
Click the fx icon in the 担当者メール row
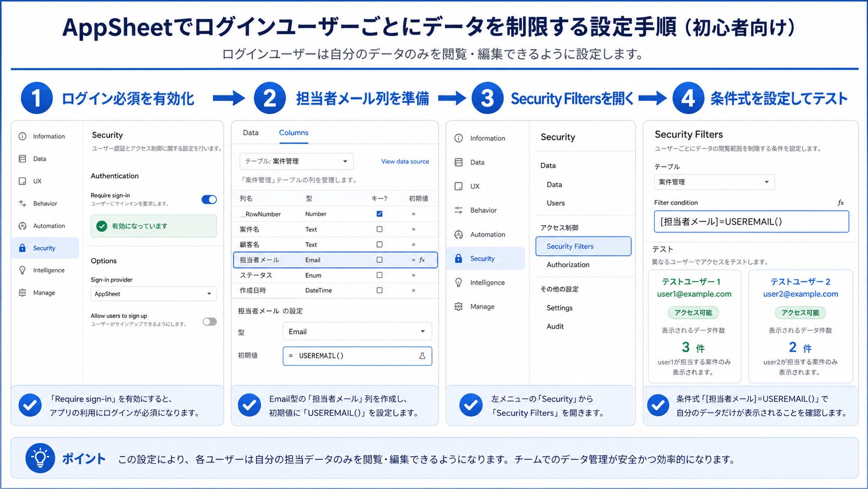(422, 260)
